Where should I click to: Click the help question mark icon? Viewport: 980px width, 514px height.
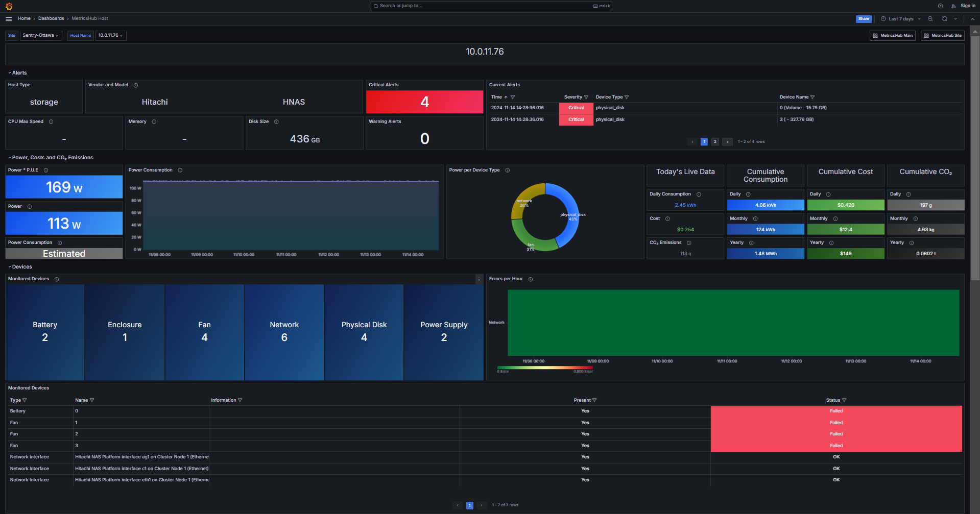[x=940, y=6]
